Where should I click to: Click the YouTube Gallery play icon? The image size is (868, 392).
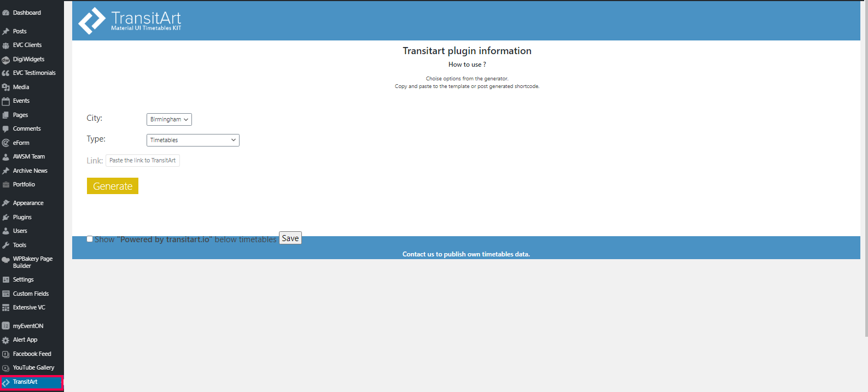coord(6,368)
